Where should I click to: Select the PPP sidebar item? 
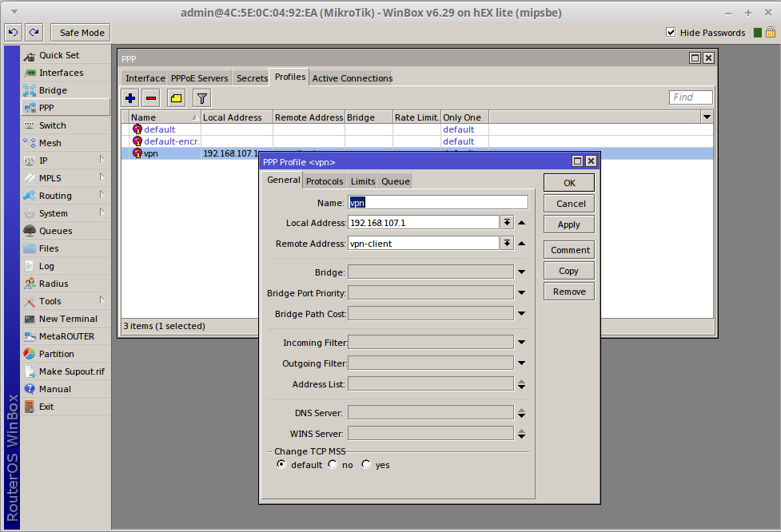click(66, 108)
